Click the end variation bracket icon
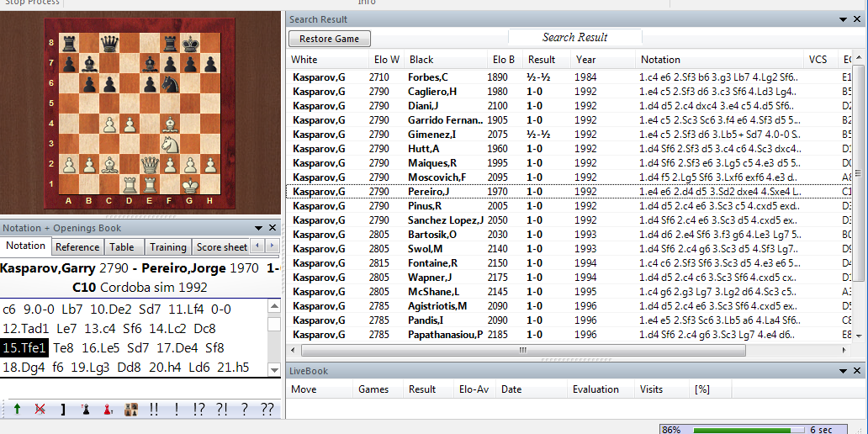 point(62,410)
